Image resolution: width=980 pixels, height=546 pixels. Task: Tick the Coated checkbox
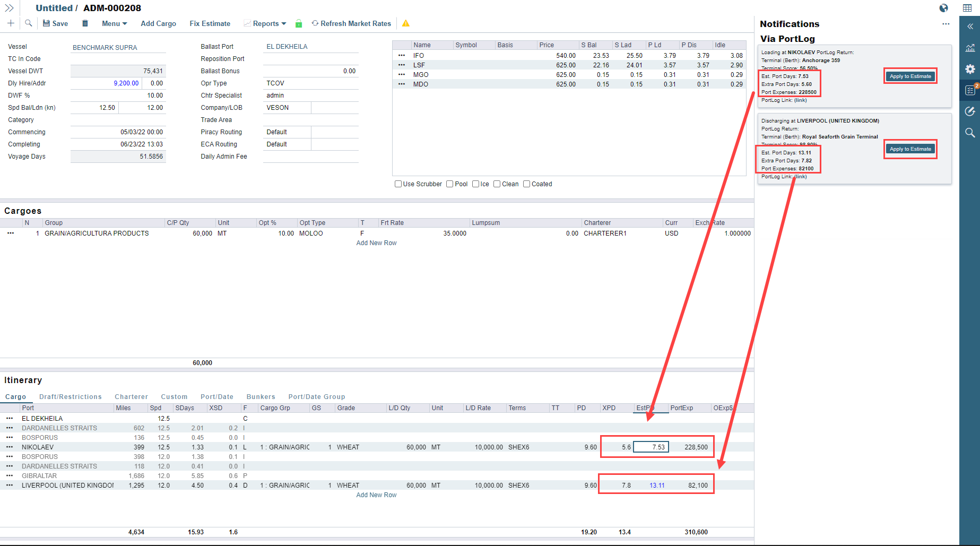[526, 184]
